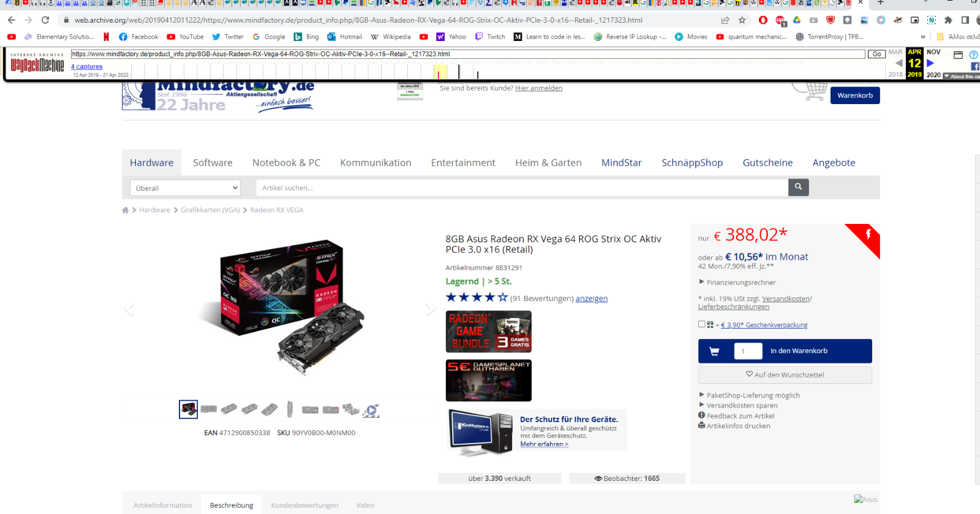Viewport: 980px width, 514px height.
Task: Expand the Finanzierungsrechner section
Action: tap(737, 282)
